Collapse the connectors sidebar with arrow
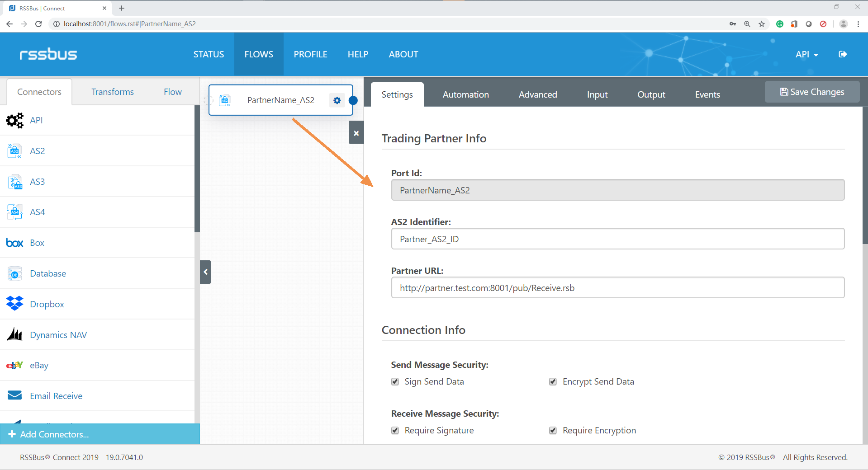The image size is (868, 470). [x=205, y=272]
